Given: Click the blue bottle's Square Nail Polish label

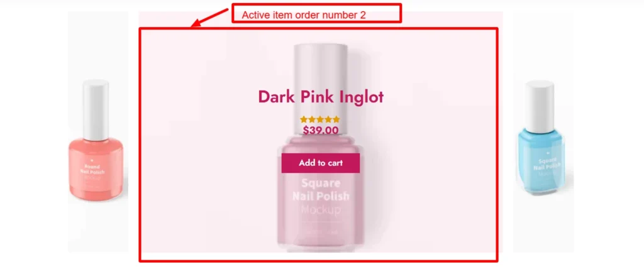Looking at the screenshot, I should (547, 164).
